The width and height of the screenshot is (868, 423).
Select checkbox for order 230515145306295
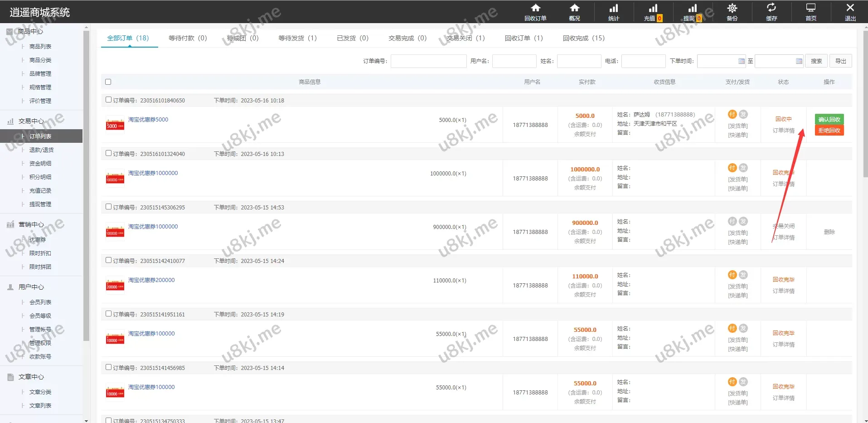pyautogui.click(x=108, y=207)
